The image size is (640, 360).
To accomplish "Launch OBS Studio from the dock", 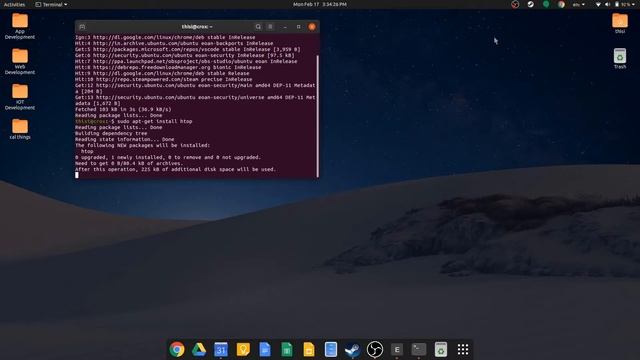I will (375, 349).
